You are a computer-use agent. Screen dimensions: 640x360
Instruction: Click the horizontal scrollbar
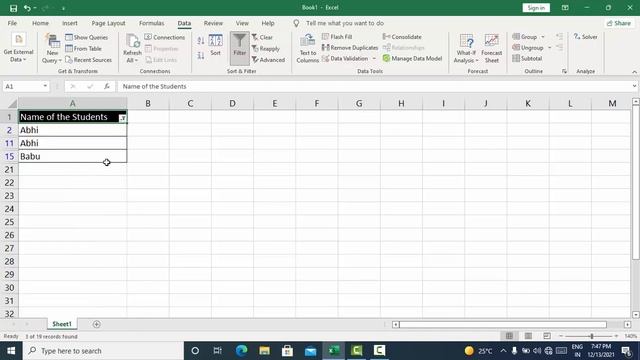coord(503,324)
